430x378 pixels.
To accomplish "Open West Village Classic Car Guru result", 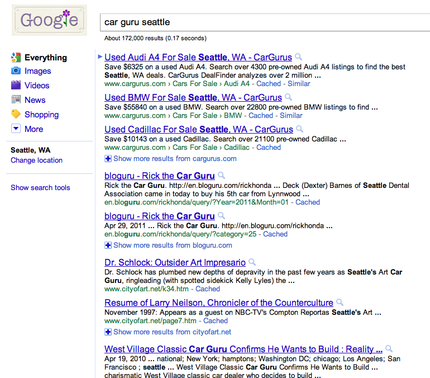I will click(x=243, y=349).
